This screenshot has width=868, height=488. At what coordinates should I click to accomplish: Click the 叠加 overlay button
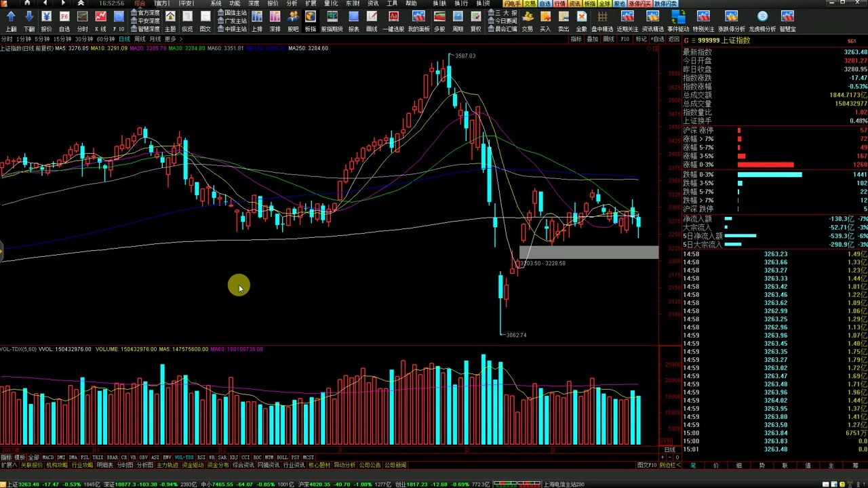(x=593, y=39)
